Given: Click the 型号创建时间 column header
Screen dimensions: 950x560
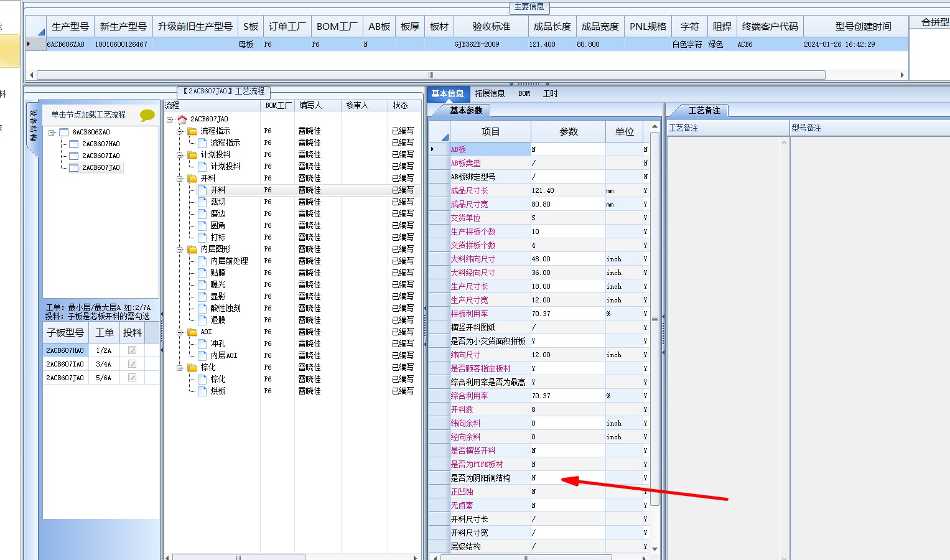Looking at the screenshot, I should point(863,26).
